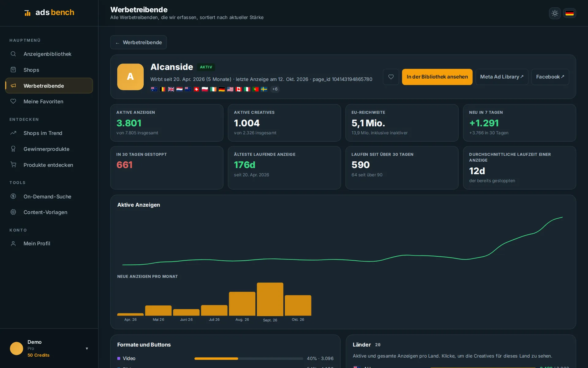Screen dimensions: 588x368
Task: Open Content-Vorlagen menu item
Action: coord(49,212)
